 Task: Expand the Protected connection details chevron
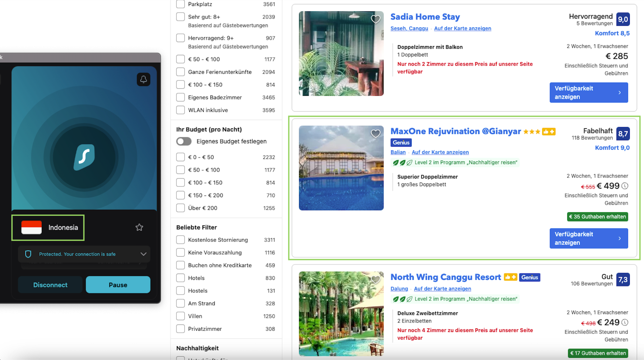pyautogui.click(x=143, y=254)
